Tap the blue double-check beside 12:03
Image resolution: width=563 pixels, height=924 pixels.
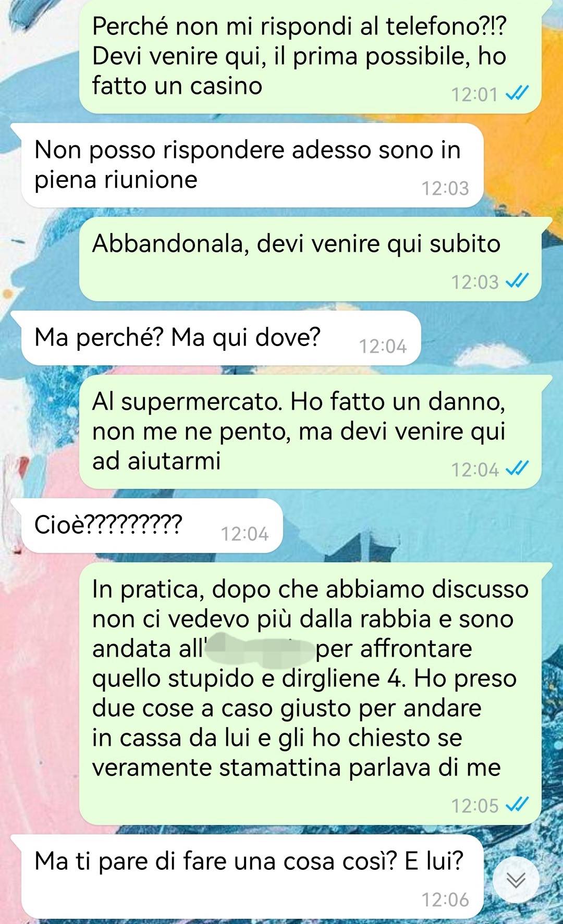pos(517,281)
